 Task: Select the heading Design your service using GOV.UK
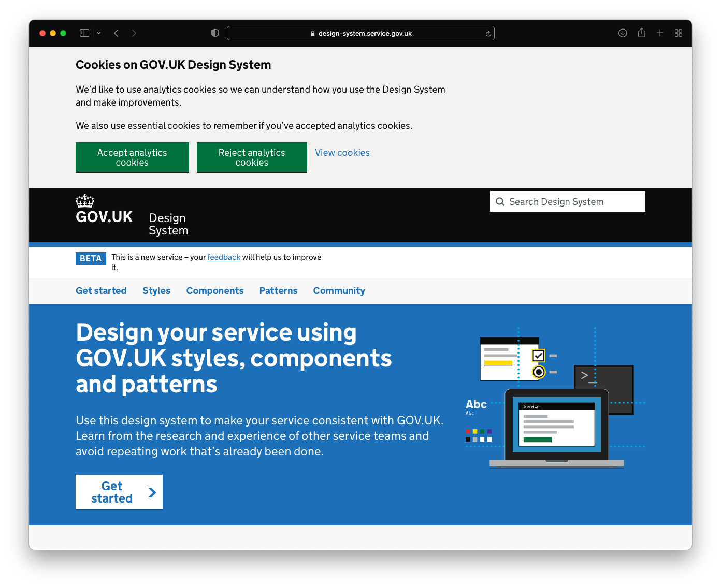tap(234, 358)
